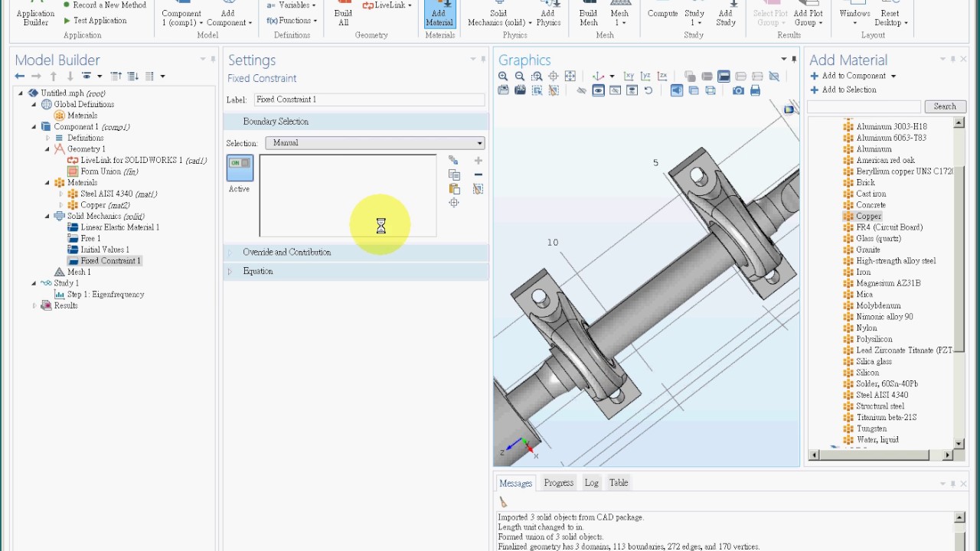Add to selection with the plus icon
Screen dimensions: 980x551
(x=479, y=161)
